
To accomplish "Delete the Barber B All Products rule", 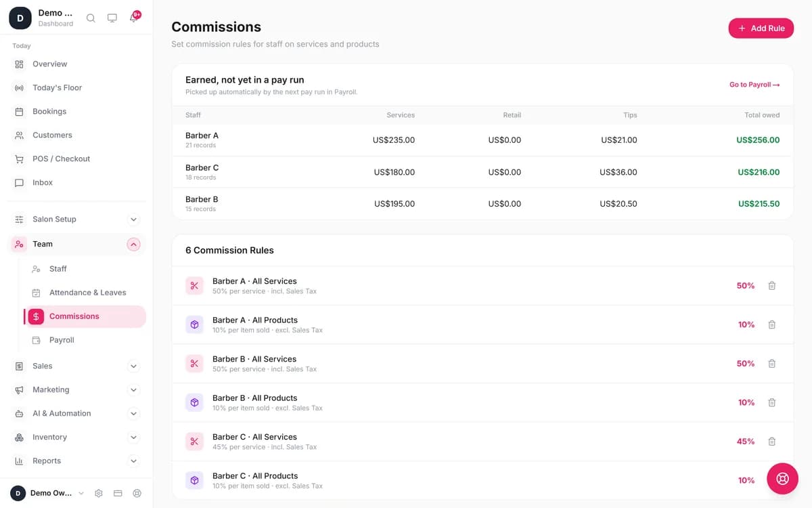I will 771,403.
